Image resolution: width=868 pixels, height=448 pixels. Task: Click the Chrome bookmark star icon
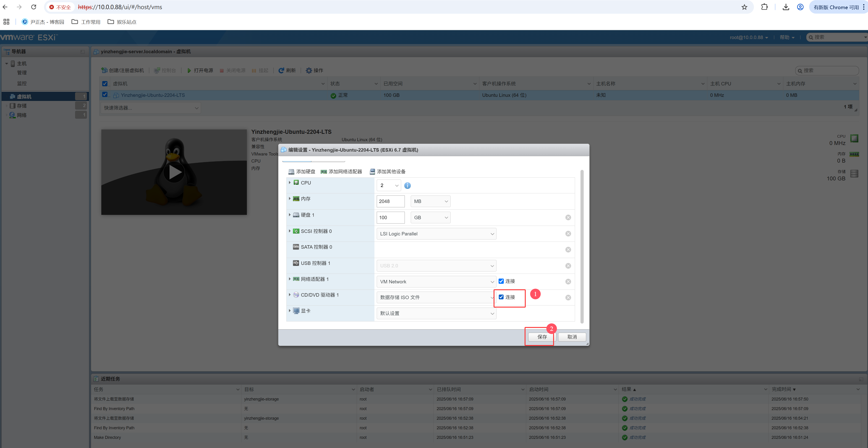(744, 7)
